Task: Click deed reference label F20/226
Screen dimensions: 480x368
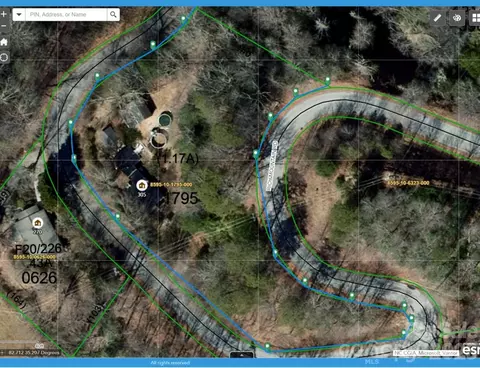Action: point(38,249)
